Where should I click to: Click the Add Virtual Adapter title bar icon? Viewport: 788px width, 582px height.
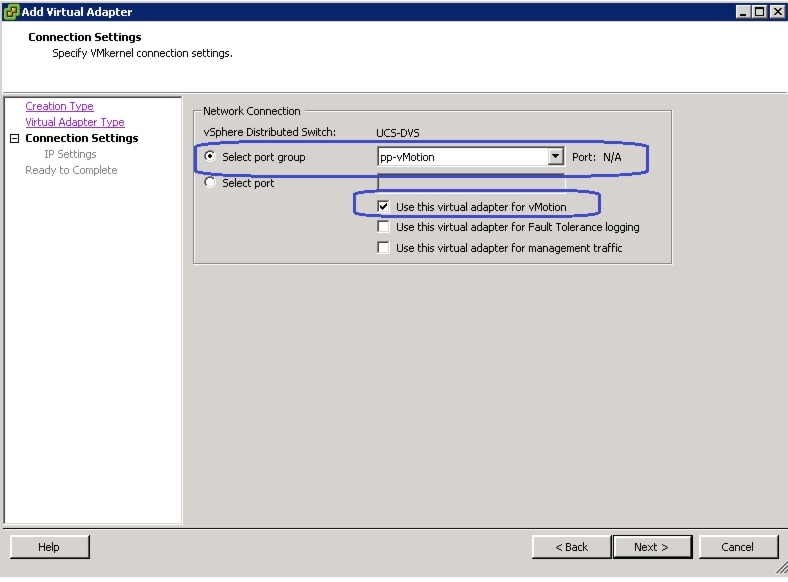[11, 12]
